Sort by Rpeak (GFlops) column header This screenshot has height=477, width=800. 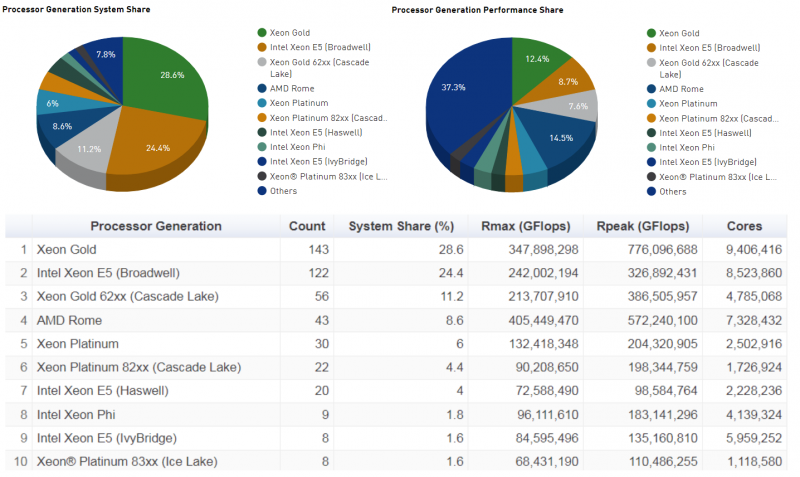[643, 226]
